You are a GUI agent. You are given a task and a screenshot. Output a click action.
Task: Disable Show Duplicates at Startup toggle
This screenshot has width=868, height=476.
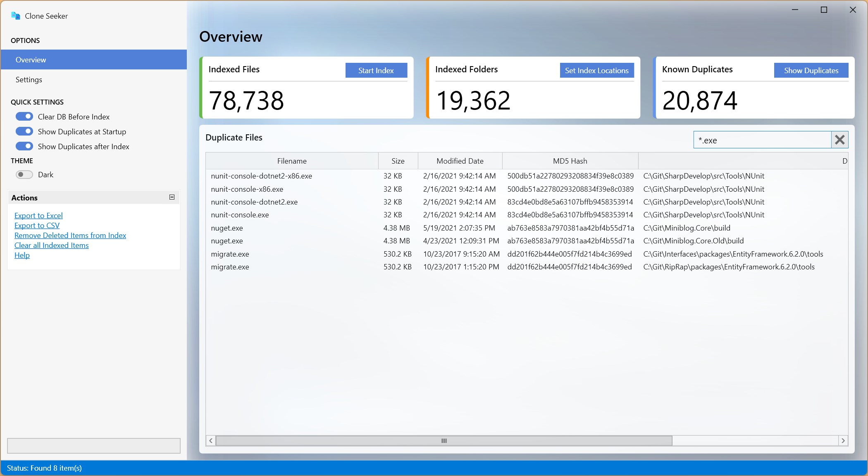click(x=24, y=131)
